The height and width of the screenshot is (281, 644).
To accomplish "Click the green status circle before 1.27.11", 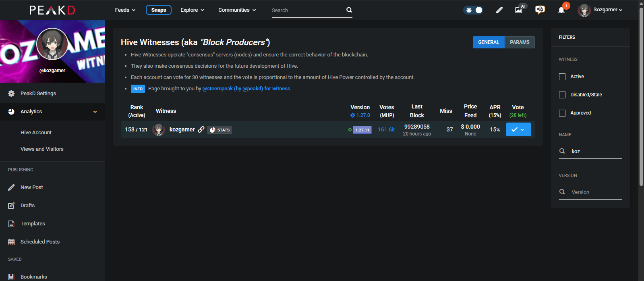I will [350, 130].
